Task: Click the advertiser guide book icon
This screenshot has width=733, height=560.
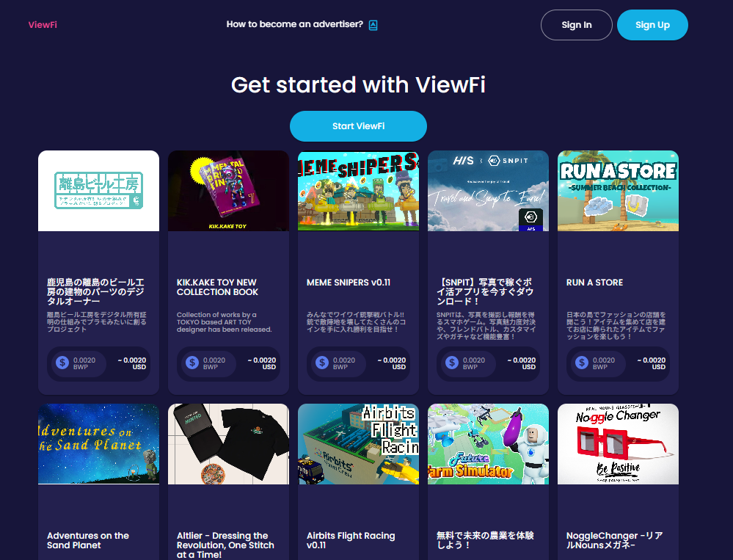Action: coord(373,25)
